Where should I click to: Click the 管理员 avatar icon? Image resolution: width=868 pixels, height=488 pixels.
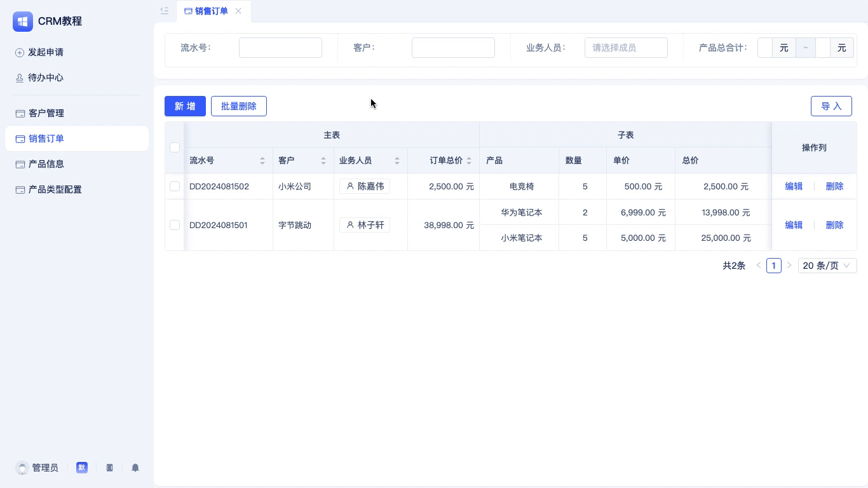(x=21, y=468)
